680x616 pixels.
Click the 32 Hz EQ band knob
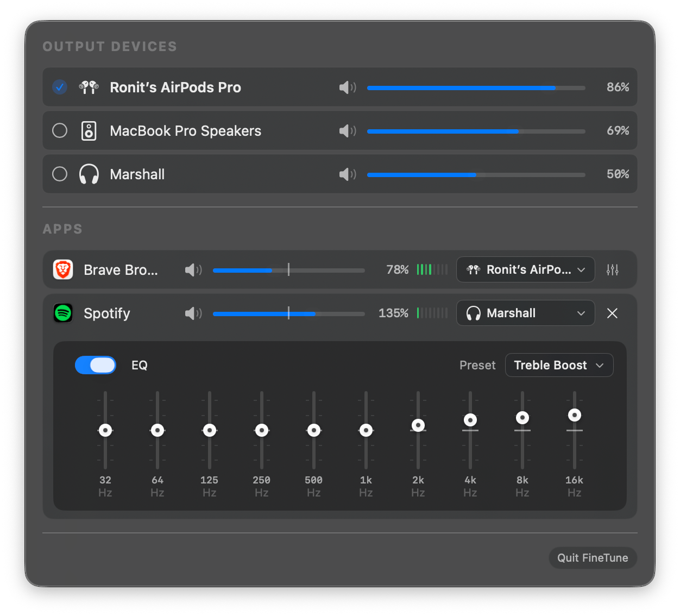(x=105, y=430)
